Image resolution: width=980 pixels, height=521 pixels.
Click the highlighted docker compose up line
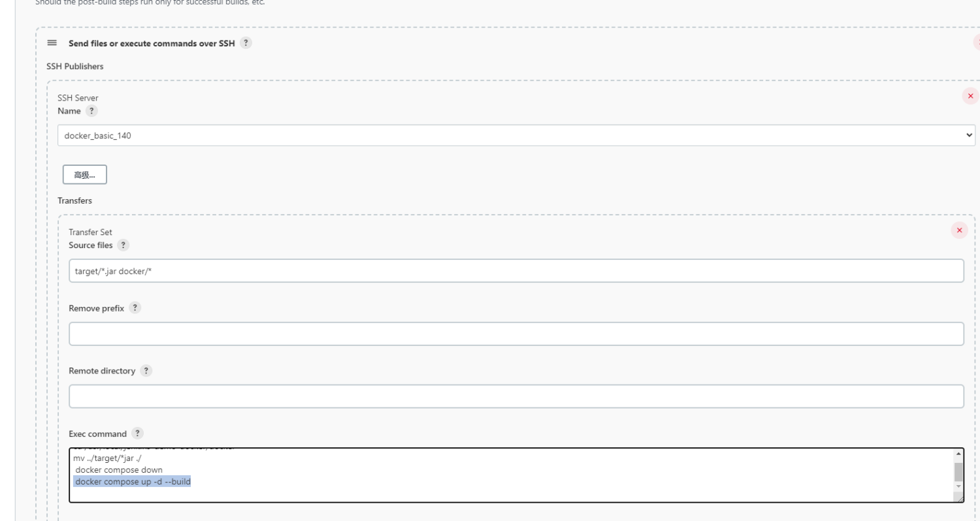pyautogui.click(x=133, y=482)
